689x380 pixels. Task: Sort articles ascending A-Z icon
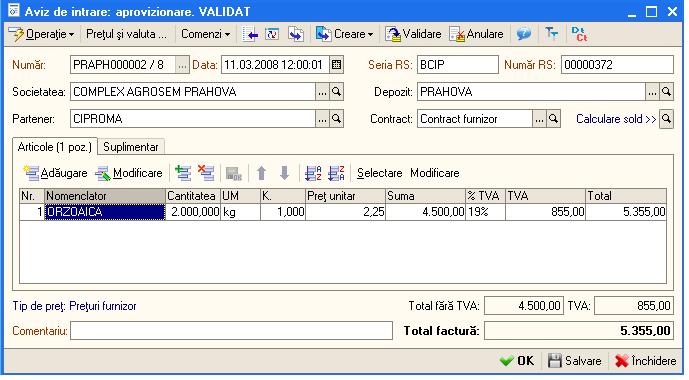313,173
